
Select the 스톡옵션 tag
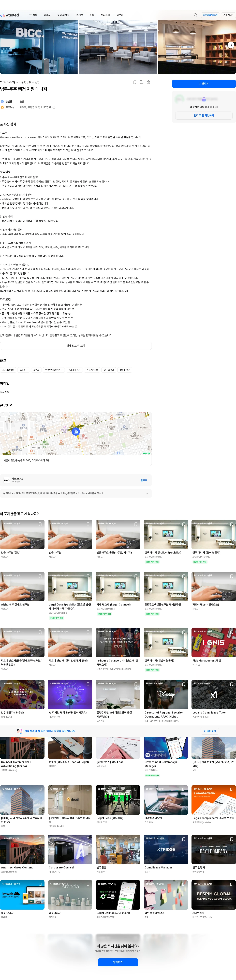pyautogui.click(x=24, y=370)
